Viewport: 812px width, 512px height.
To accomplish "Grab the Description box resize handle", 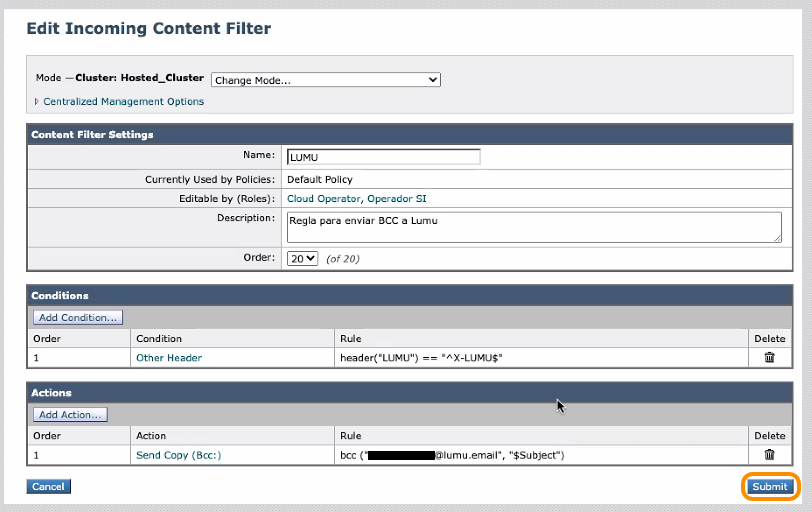I will [x=777, y=238].
